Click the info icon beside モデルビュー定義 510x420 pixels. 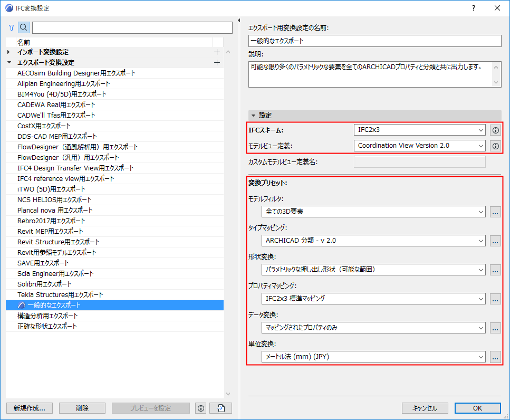click(495, 146)
